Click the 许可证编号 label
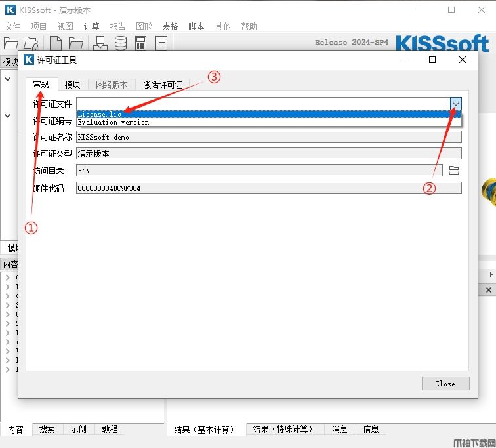 coord(52,121)
